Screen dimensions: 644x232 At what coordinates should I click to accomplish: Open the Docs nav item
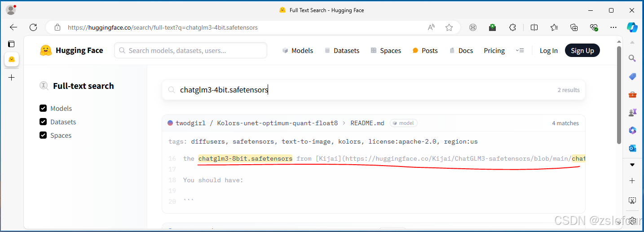[x=461, y=50]
